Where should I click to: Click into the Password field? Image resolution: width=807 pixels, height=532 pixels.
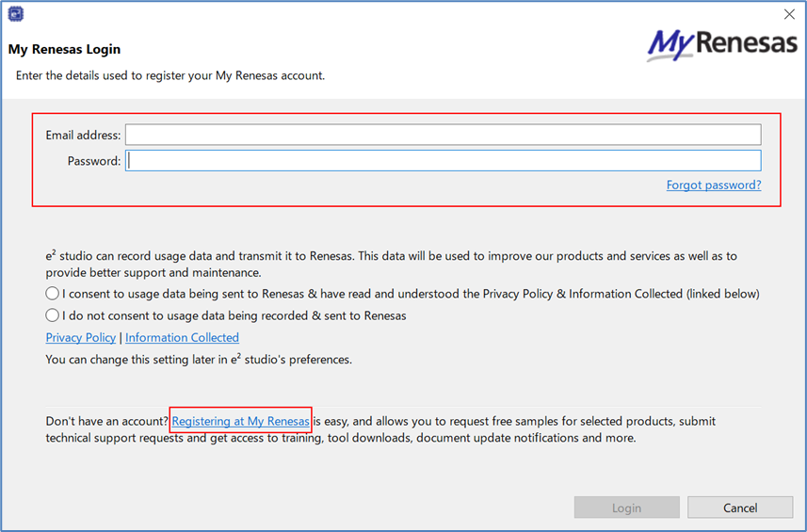pos(444,160)
